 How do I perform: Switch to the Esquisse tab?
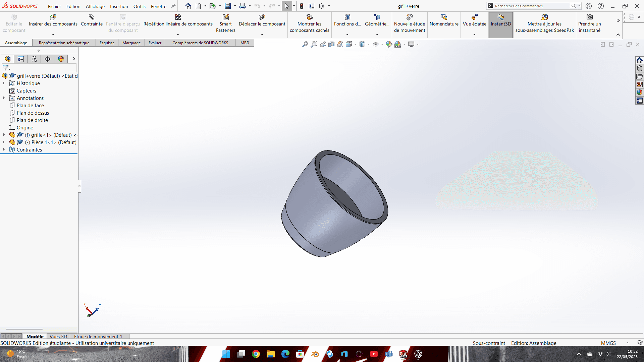tap(107, 43)
